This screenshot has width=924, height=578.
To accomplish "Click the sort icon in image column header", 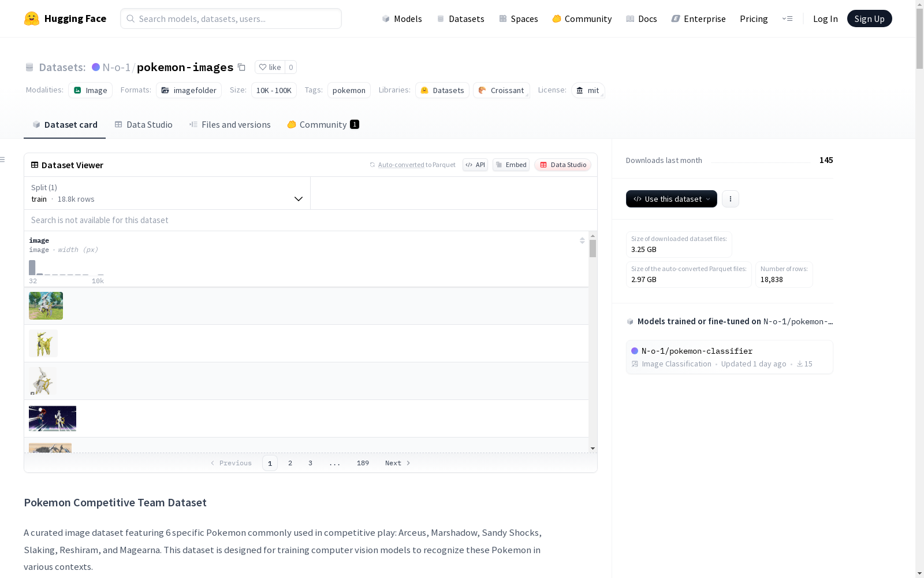I will (x=582, y=240).
